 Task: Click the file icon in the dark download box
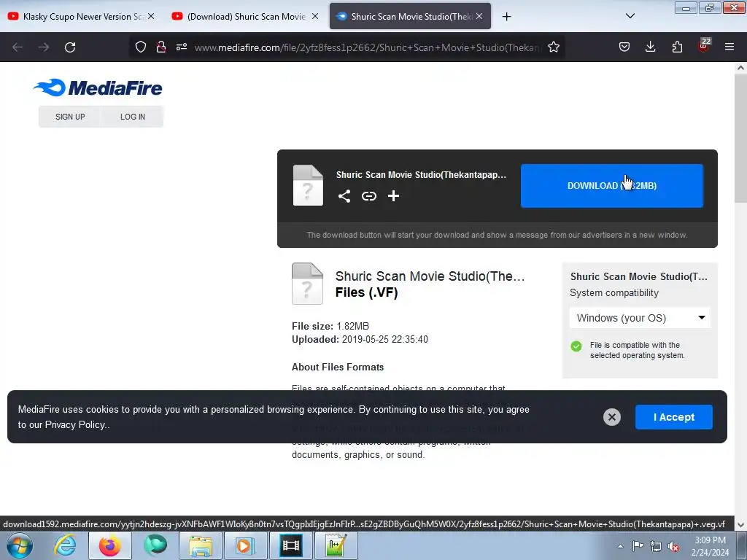click(x=308, y=185)
